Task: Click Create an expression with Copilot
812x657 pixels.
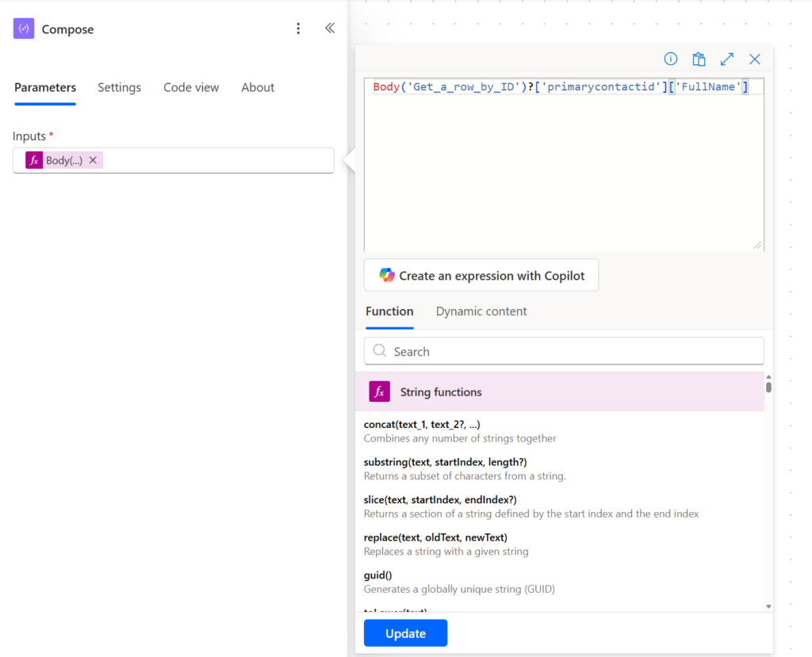Action: tap(481, 276)
